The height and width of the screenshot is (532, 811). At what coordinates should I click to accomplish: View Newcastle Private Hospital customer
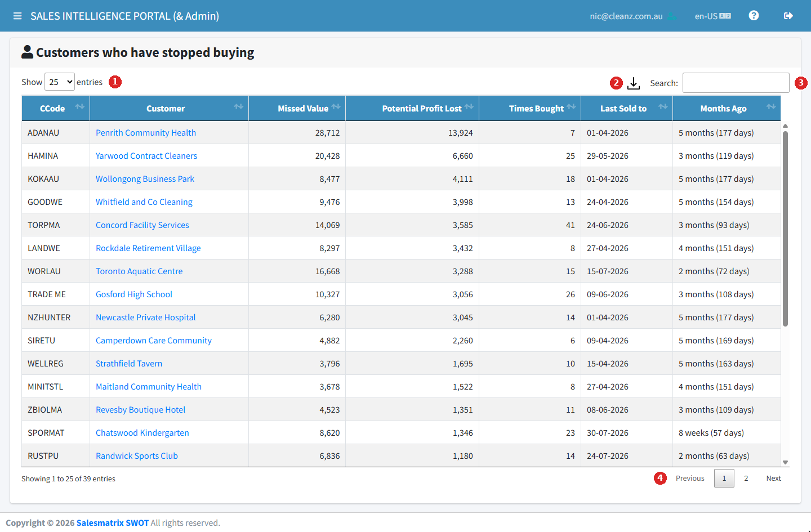pos(146,318)
